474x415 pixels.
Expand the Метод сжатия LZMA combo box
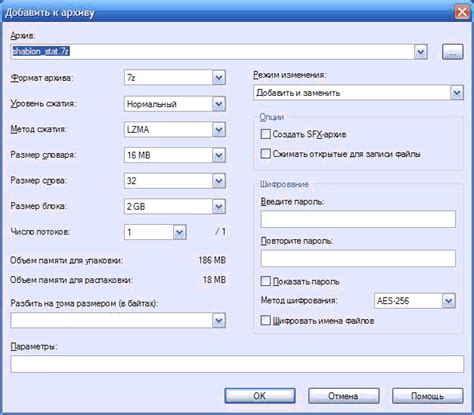[x=219, y=130]
